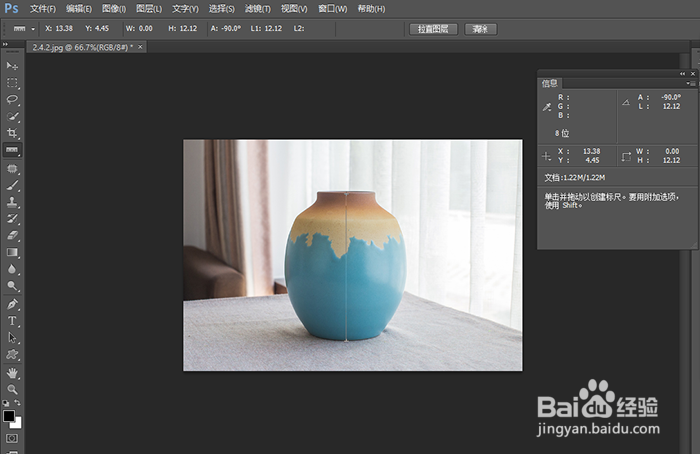This screenshot has height=454, width=700.
Task: Open the background color picker
Action: 17,424
